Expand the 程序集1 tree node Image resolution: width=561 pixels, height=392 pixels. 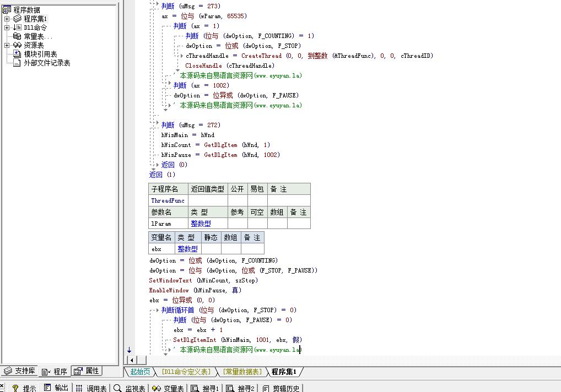pos(7,19)
